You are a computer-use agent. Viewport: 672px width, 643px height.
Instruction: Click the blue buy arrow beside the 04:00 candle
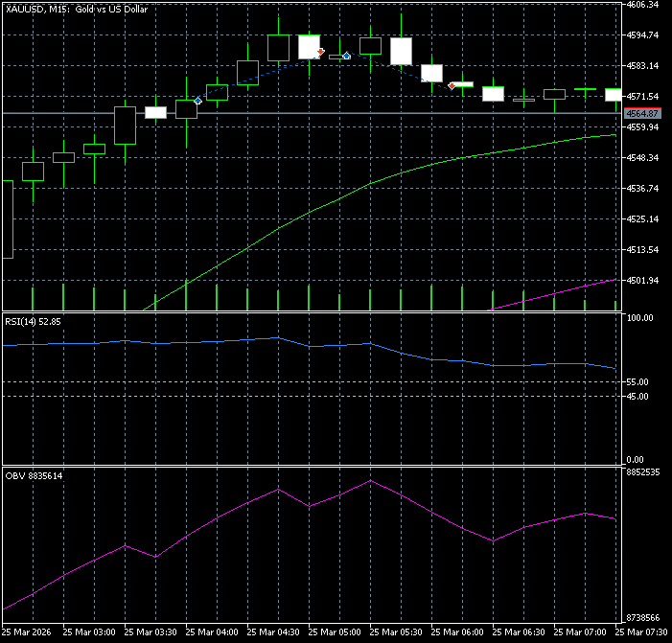coord(197,101)
